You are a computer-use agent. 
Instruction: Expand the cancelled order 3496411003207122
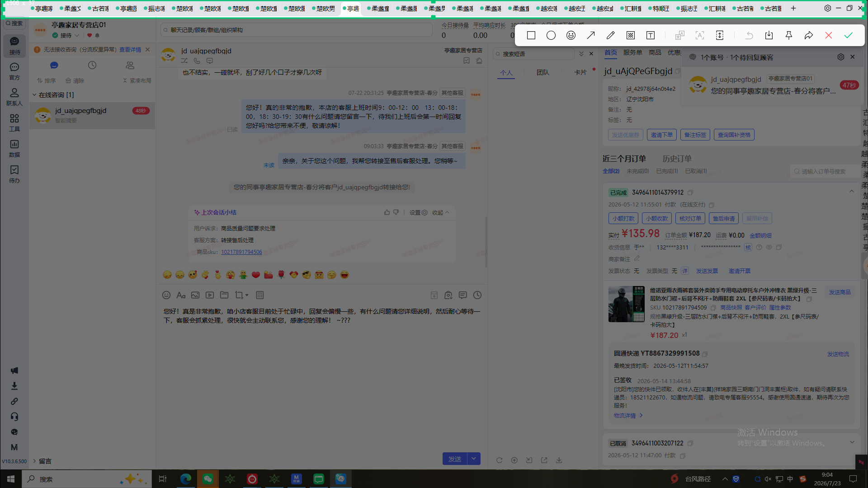tap(852, 442)
